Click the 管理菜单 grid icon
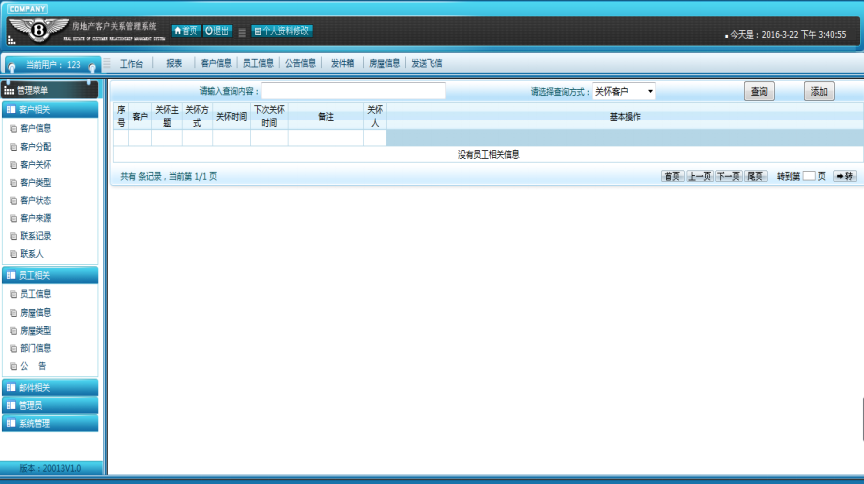864x484 pixels. point(9,91)
